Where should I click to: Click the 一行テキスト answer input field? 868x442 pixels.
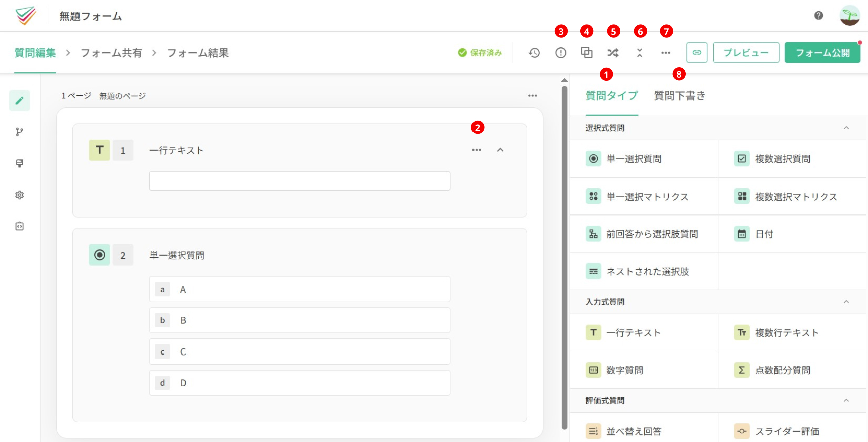click(x=300, y=181)
